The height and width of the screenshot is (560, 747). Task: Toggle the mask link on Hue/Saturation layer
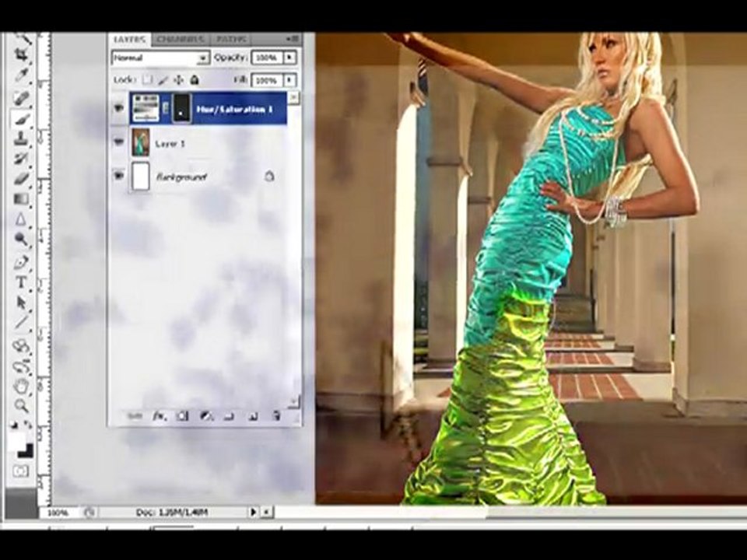166,109
